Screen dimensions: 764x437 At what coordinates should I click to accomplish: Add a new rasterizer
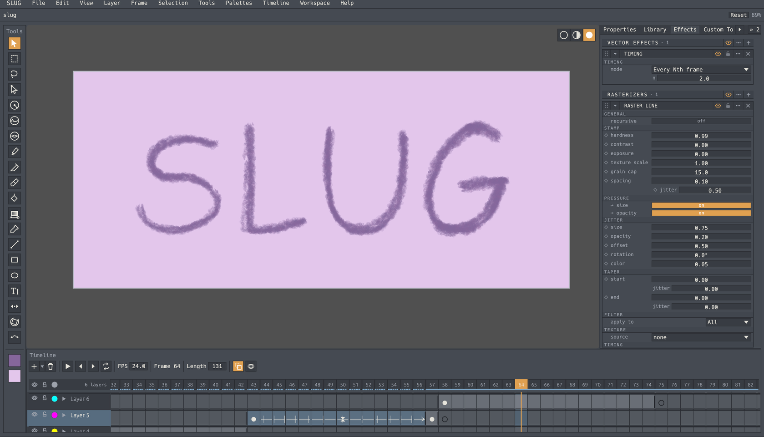749,95
